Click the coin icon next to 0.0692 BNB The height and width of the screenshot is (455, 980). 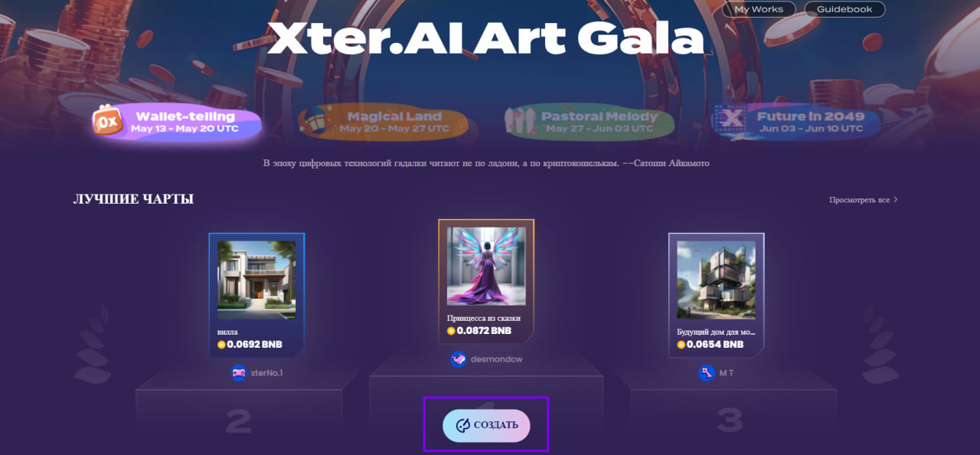pos(222,345)
